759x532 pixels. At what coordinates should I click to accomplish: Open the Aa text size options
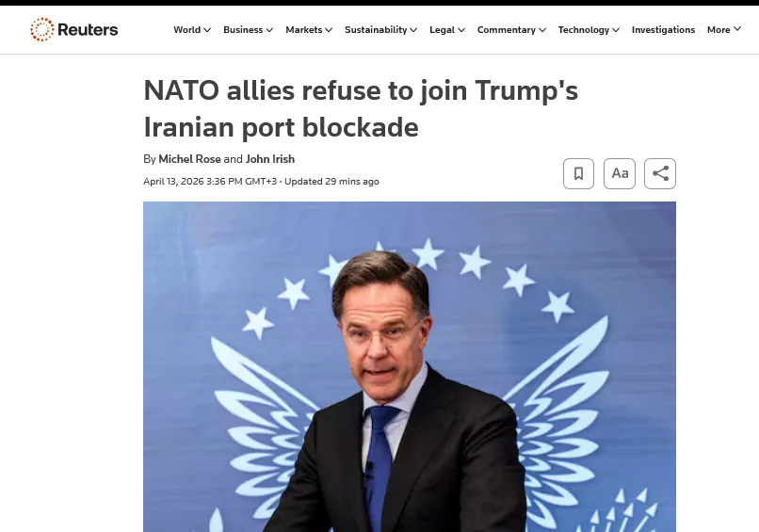pos(620,173)
